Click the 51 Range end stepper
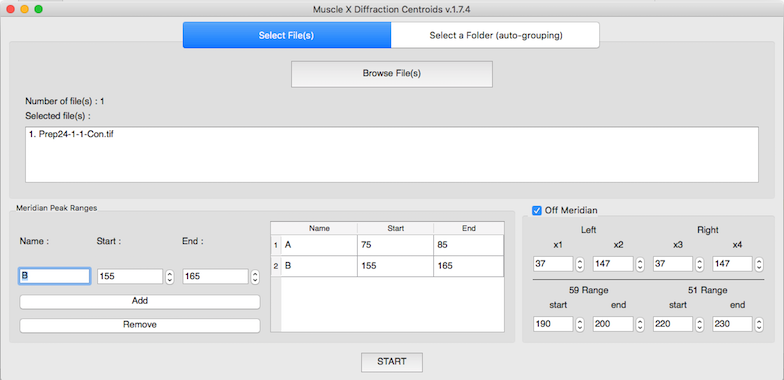The height and width of the screenshot is (380, 784). [759, 324]
